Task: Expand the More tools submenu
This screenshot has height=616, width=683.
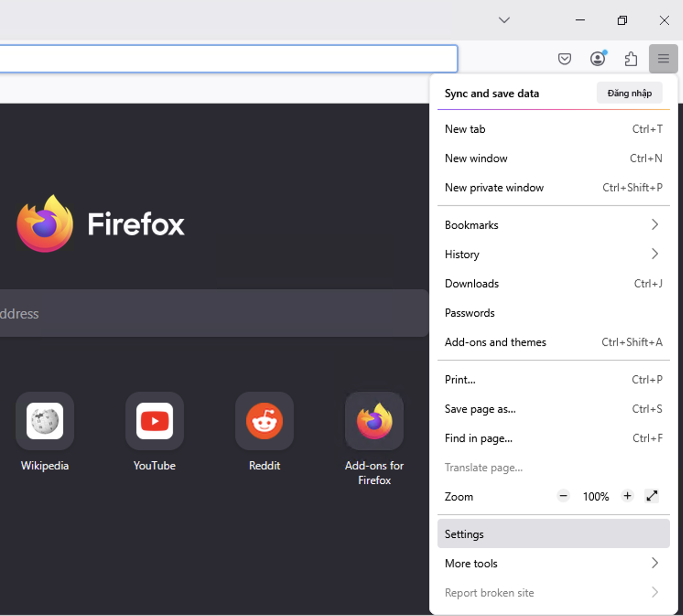Action: point(553,563)
